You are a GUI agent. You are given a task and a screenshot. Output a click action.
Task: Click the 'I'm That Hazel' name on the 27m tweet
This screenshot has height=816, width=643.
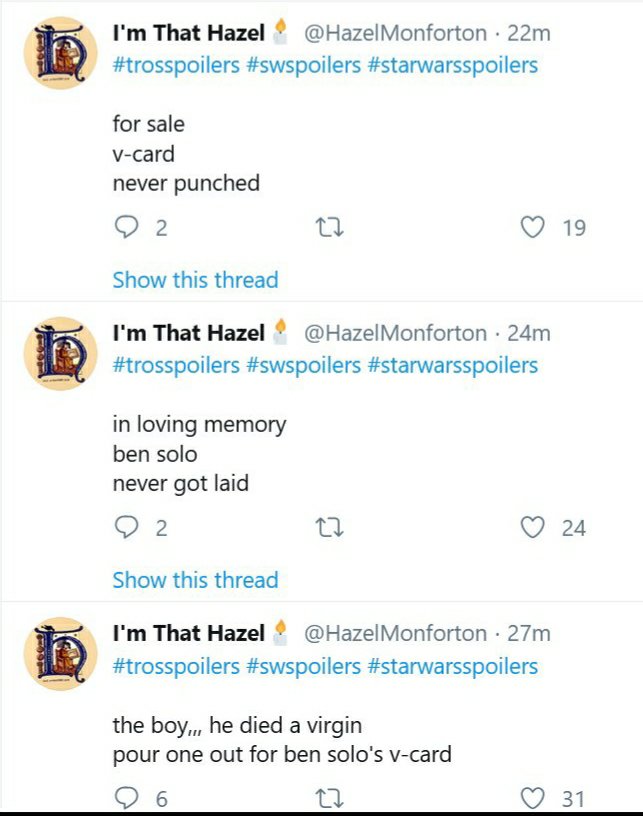(188, 633)
